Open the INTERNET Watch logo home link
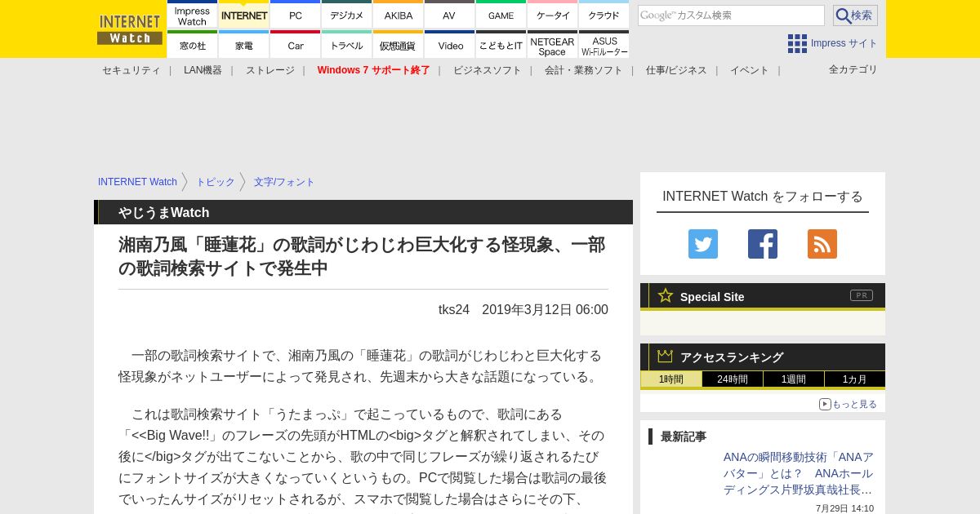Screen dimensions: 980x514 coord(130,29)
